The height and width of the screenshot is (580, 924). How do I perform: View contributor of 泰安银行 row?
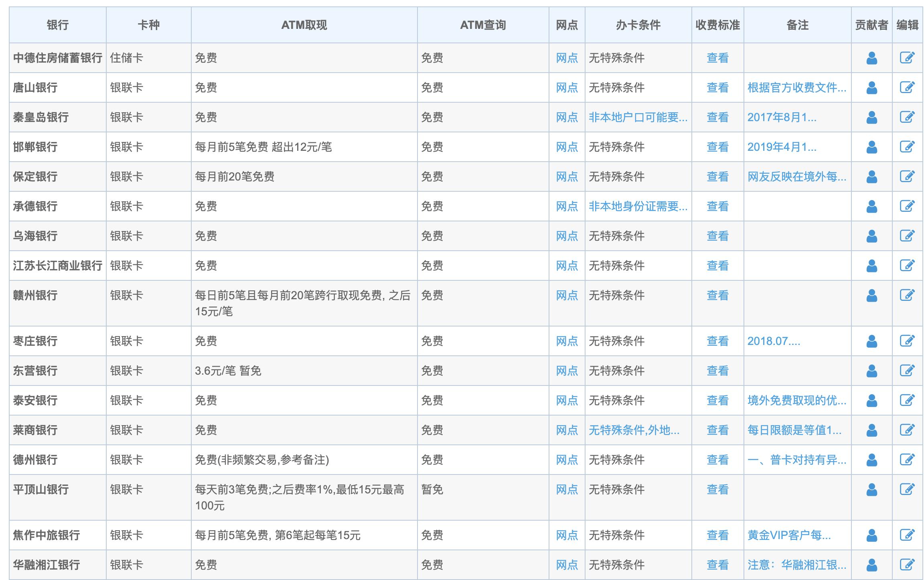click(871, 401)
